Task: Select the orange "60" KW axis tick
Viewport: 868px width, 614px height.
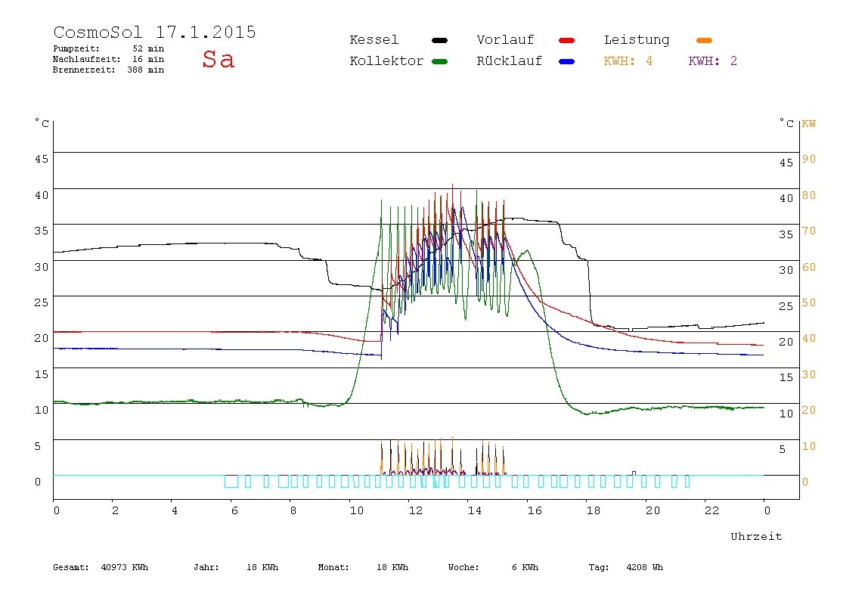Action: point(809,267)
